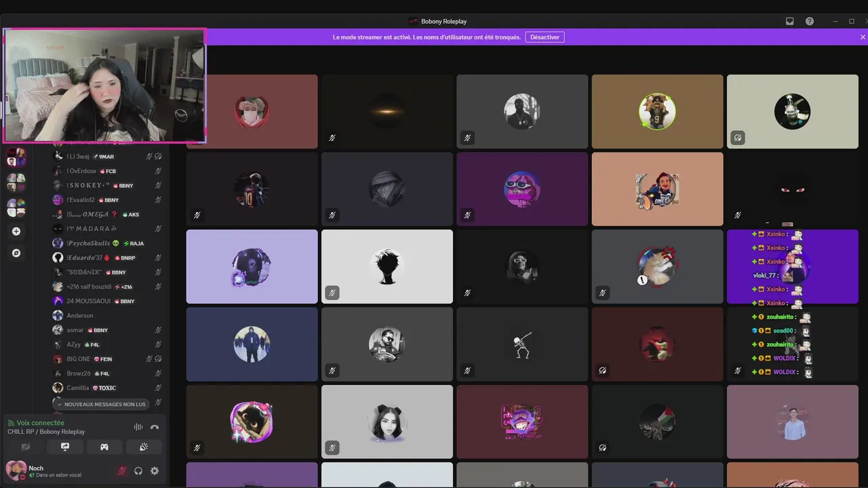Open the soundboard icon
Image resolution: width=868 pixels, height=488 pixels.
pyautogui.click(x=144, y=447)
